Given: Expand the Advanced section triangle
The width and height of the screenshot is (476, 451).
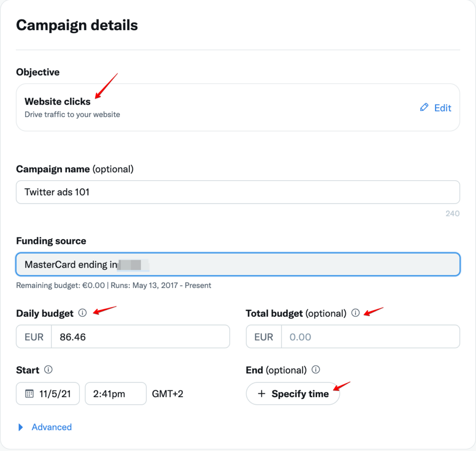Looking at the screenshot, I should [x=20, y=427].
